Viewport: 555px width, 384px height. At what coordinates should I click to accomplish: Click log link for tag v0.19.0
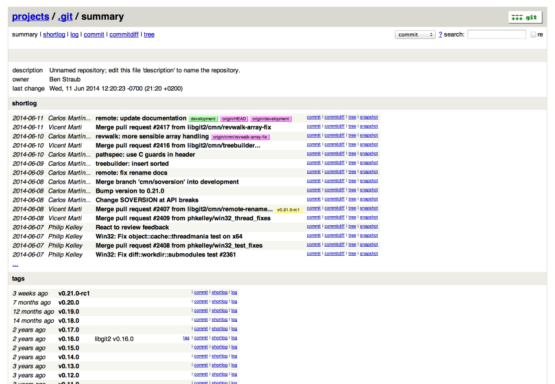(x=234, y=311)
